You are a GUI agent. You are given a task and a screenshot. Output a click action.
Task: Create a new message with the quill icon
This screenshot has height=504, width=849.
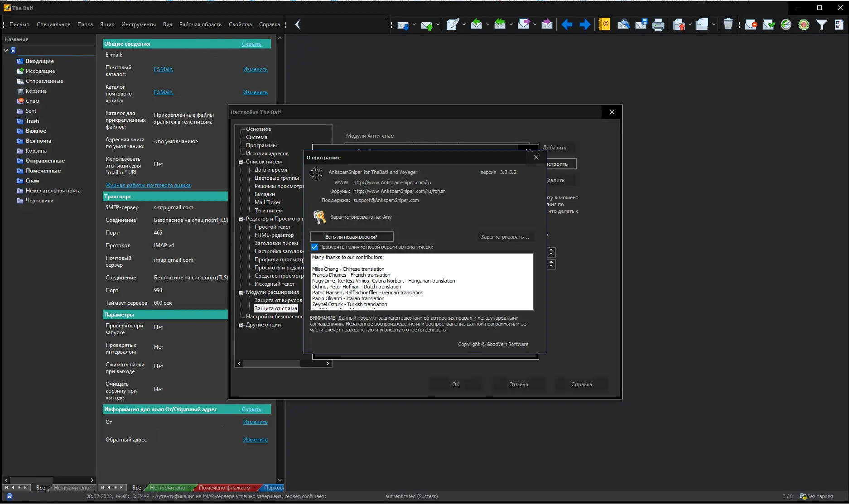point(453,24)
